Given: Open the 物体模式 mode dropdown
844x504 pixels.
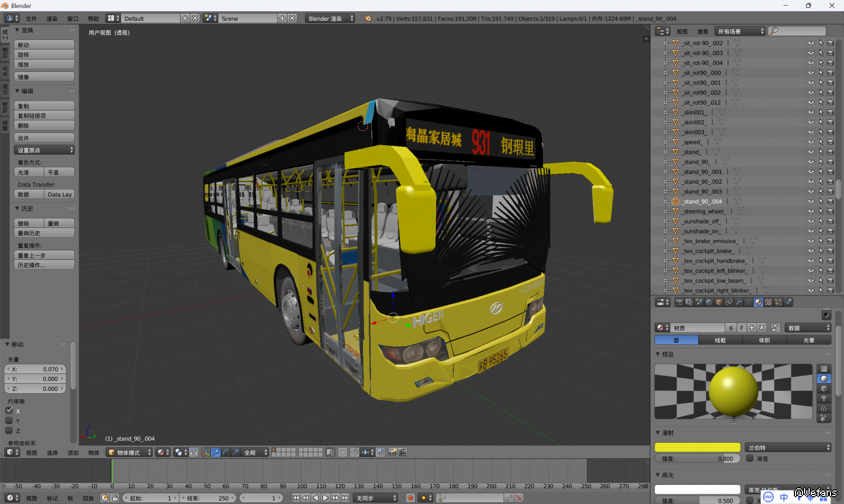Looking at the screenshot, I should coord(129,452).
